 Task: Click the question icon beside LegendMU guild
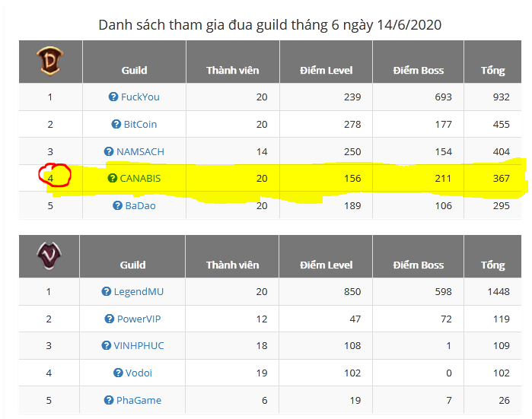[x=107, y=291]
